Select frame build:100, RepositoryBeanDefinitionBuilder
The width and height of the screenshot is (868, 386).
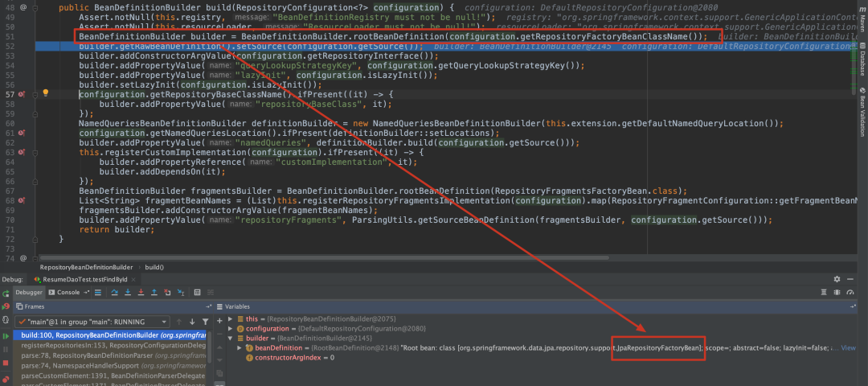109,335
